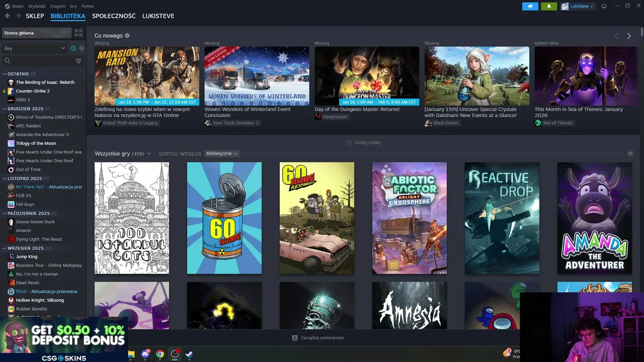This screenshot has width=644, height=362.
Task: Open the green notifications bell
Action: 549,6
